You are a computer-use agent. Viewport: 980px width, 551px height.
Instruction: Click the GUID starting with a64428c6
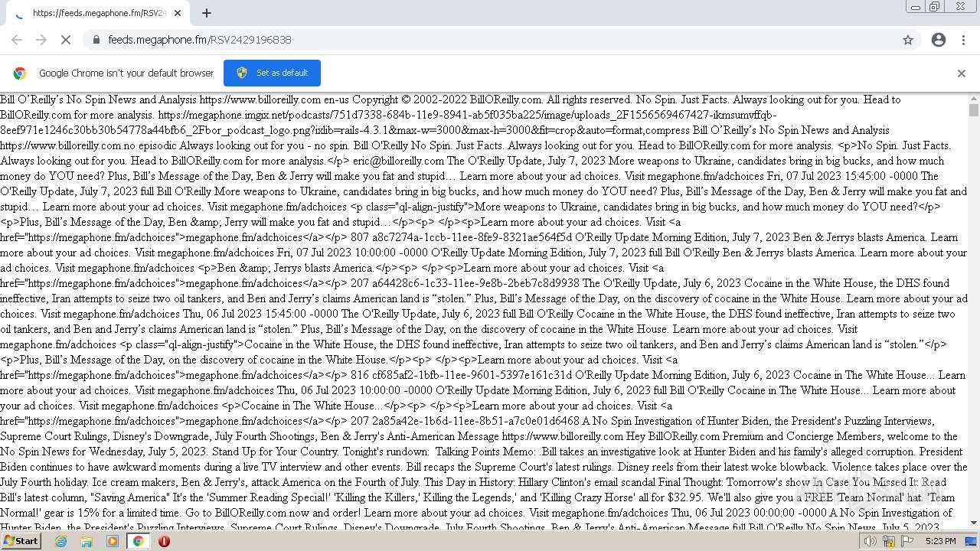click(x=475, y=283)
